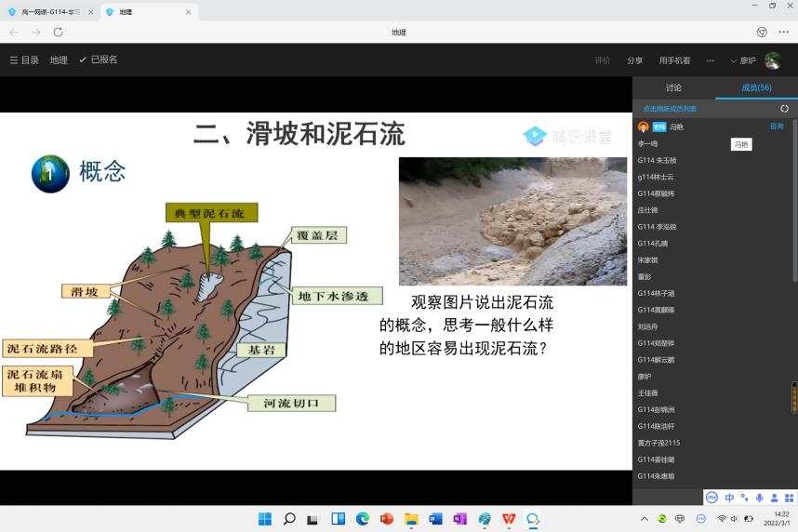Select the 成员(56) members tab

click(x=756, y=87)
